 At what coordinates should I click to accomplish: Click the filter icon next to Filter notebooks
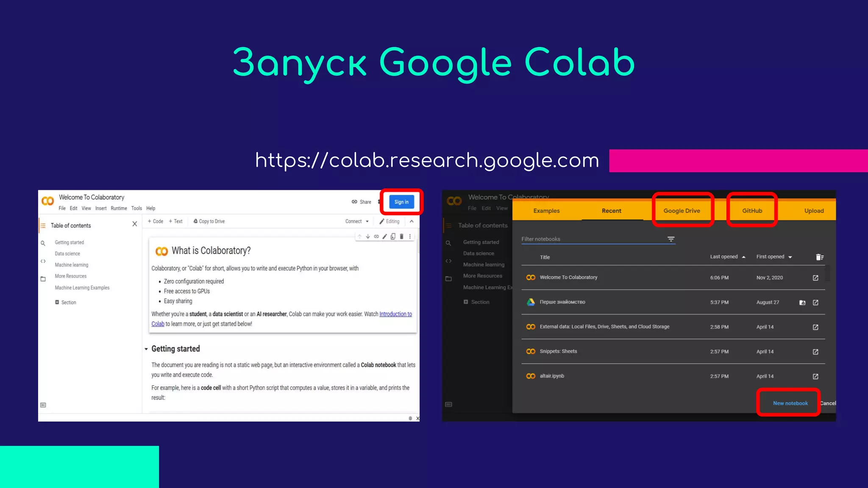point(671,239)
